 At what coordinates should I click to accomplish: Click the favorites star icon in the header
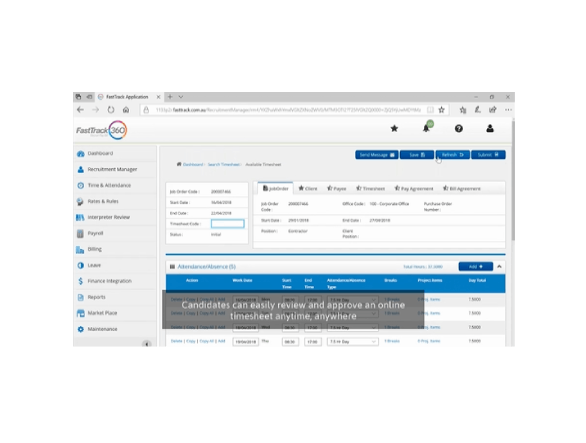(x=394, y=129)
